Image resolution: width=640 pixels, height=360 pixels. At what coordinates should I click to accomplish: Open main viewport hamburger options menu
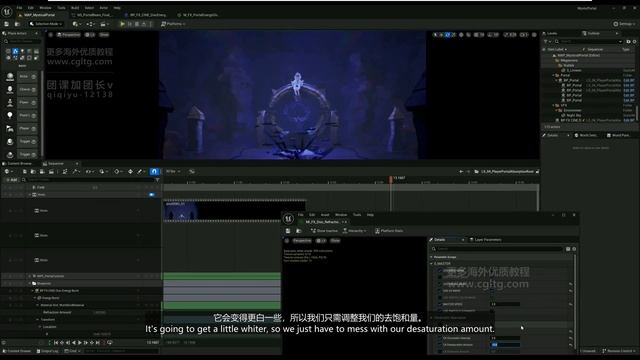point(51,35)
